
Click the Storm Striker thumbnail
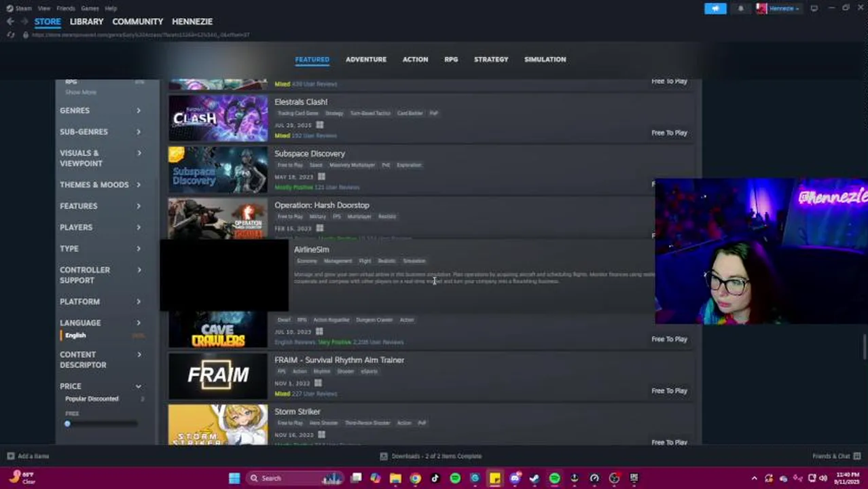pyautogui.click(x=218, y=424)
